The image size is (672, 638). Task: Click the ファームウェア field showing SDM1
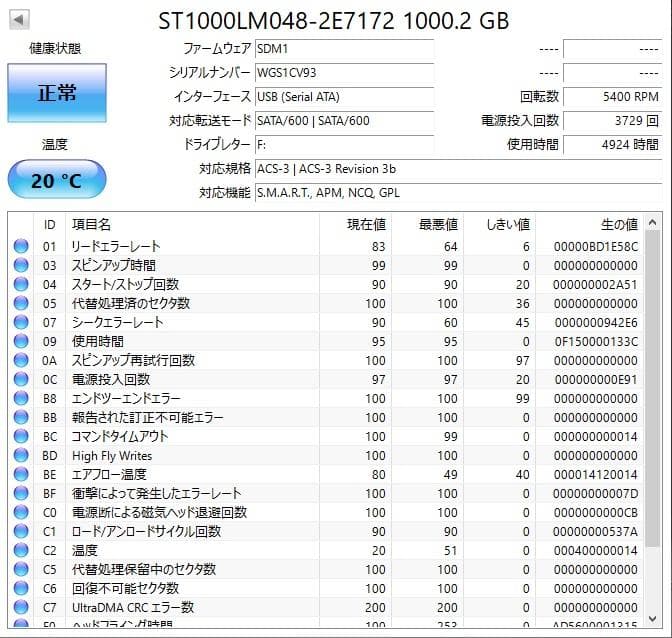(345, 49)
